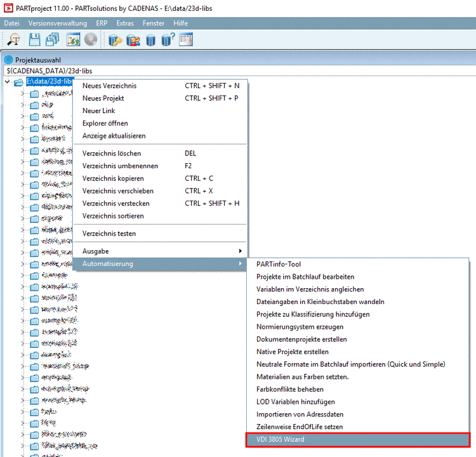Viewport: 476px width, 457px height.
Task: Click the window icon with green refresh arrows
Action: point(73,39)
